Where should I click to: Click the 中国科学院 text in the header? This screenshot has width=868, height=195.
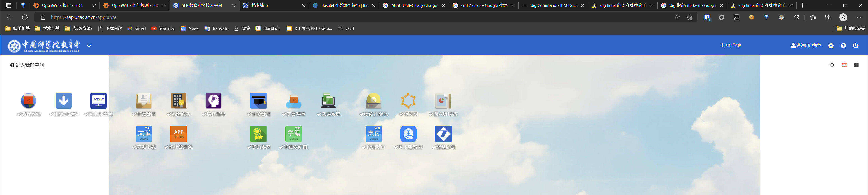731,45
